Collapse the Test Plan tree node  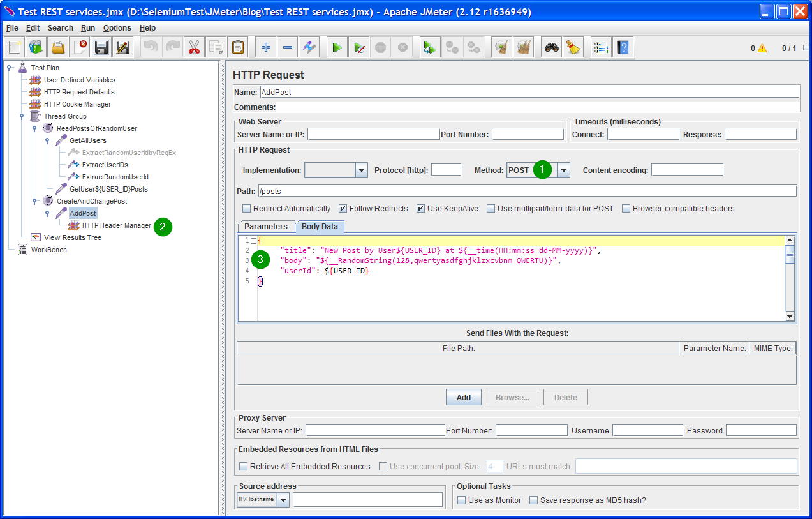9,68
